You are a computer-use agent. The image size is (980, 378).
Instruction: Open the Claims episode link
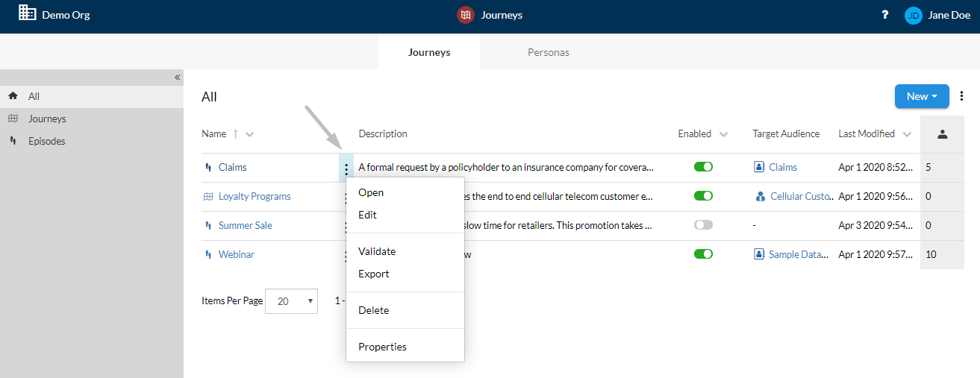pyautogui.click(x=233, y=168)
